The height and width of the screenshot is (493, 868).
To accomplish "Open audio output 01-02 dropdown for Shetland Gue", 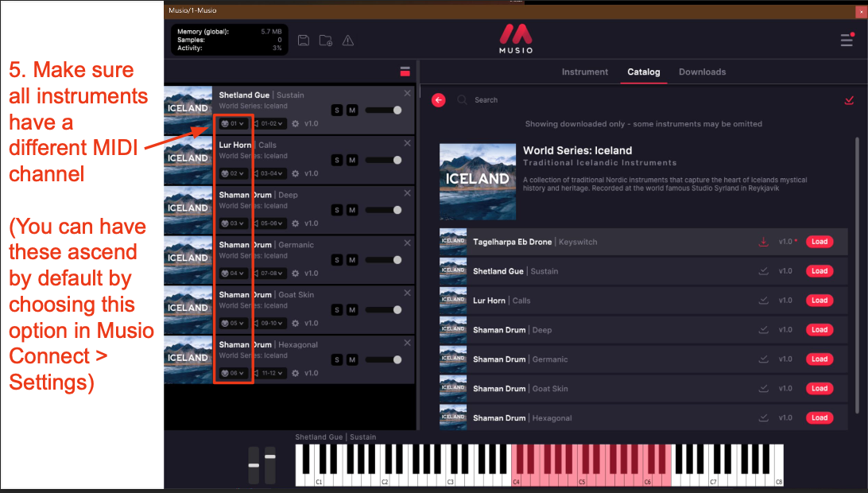I will pos(270,123).
